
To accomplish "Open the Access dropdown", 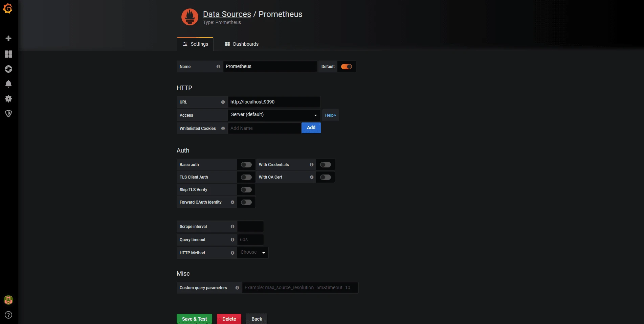I will (274, 115).
